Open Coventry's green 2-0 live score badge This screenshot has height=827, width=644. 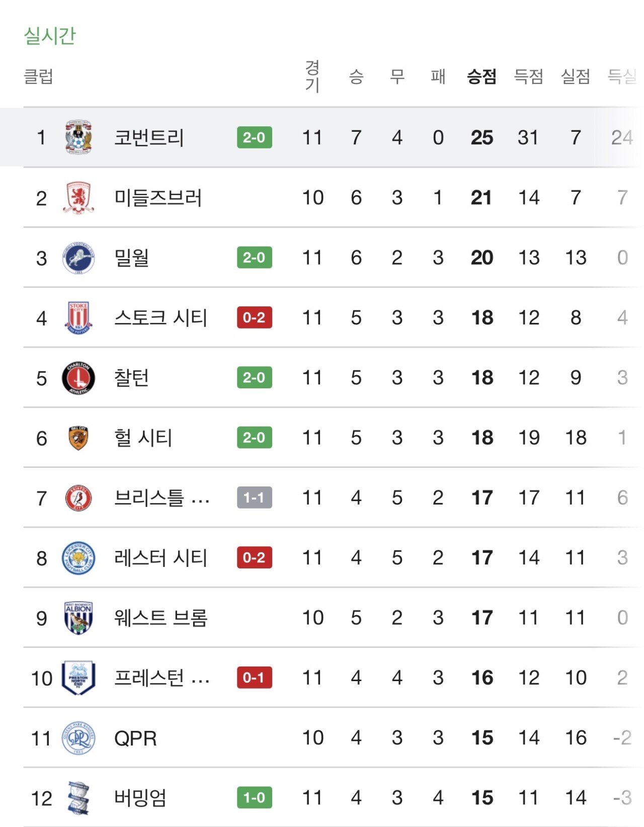point(254,137)
